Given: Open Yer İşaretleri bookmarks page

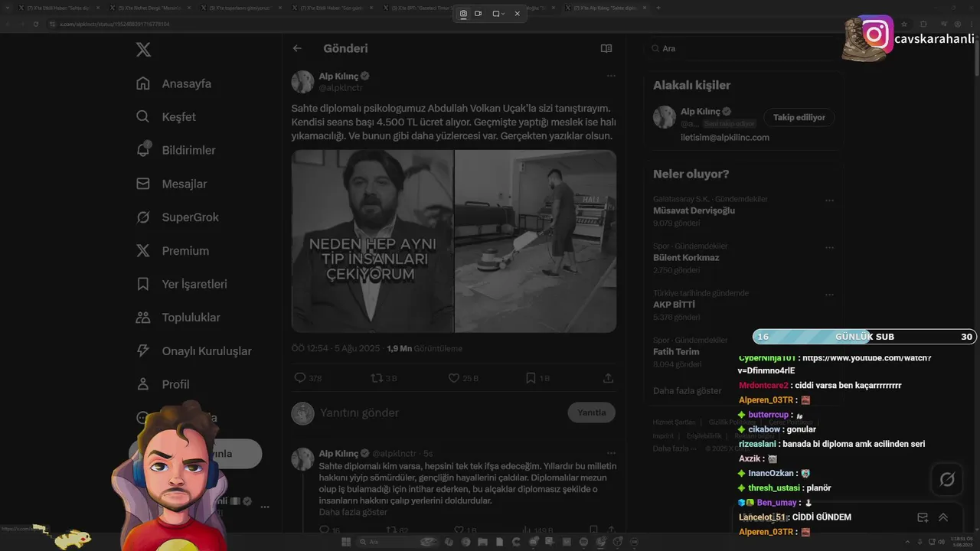Looking at the screenshot, I should (181, 284).
